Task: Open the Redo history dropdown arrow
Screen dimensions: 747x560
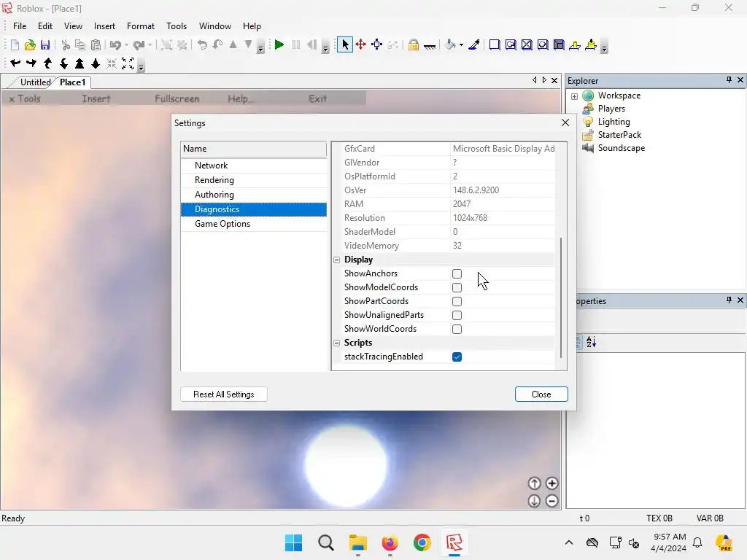Action: 150,44
